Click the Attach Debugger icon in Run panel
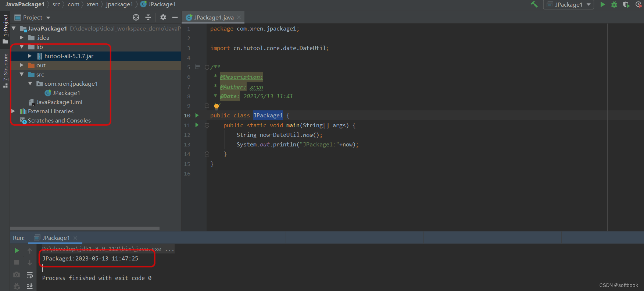The width and height of the screenshot is (644, 291). point(17,286)
